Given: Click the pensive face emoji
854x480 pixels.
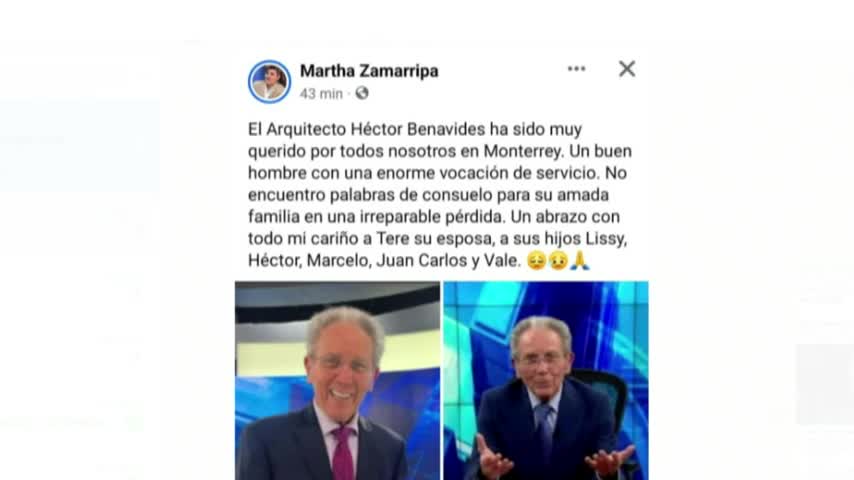Looking at the screenshot, I should 536,260.
